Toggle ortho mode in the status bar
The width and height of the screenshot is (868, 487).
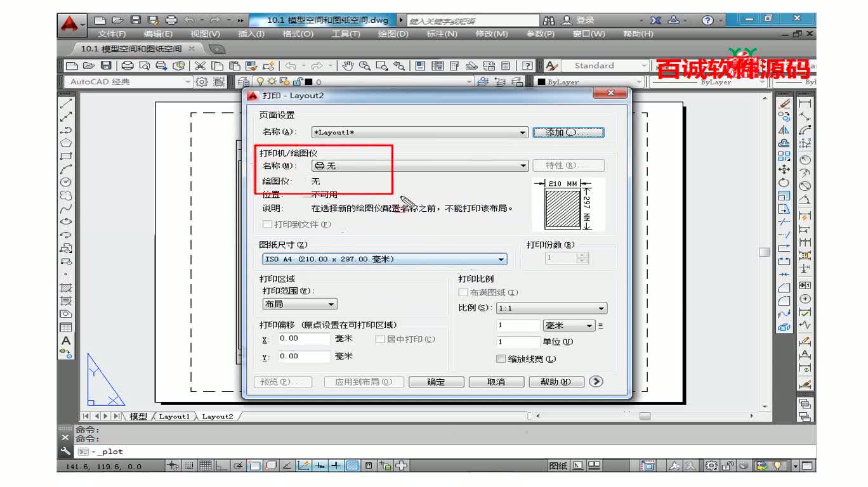pos(221,464)
